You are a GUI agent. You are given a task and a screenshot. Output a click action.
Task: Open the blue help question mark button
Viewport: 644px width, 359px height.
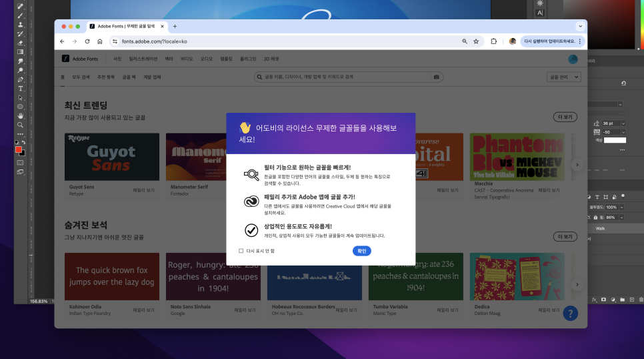click(x=570, y=314)
